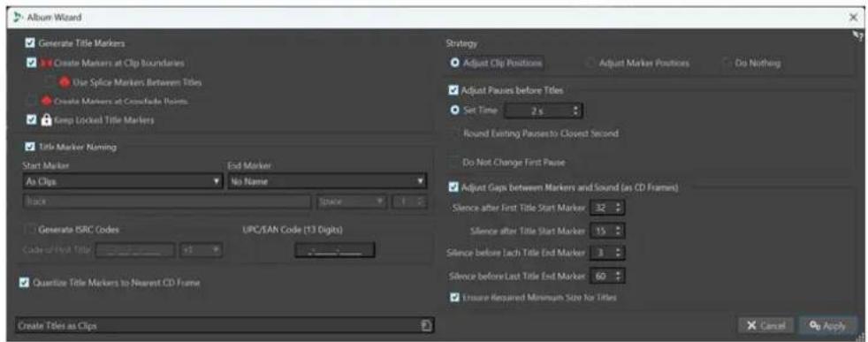Click the clip boundaries marker icon

[46, 64]
